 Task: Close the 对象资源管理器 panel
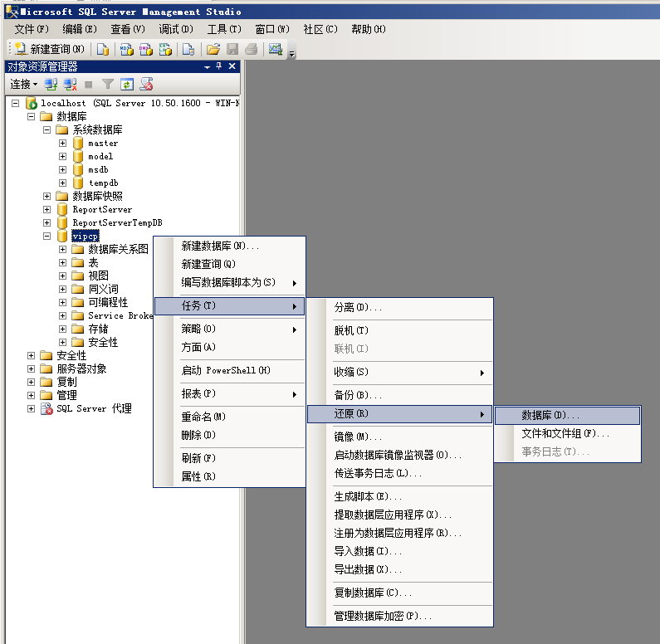coord(232,66)
